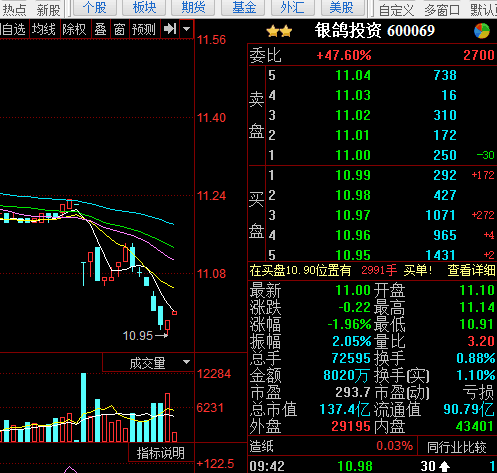Click the jump-to-end arrow icon
The height and width of the screenshot is (473, 497).
point(170,29)
